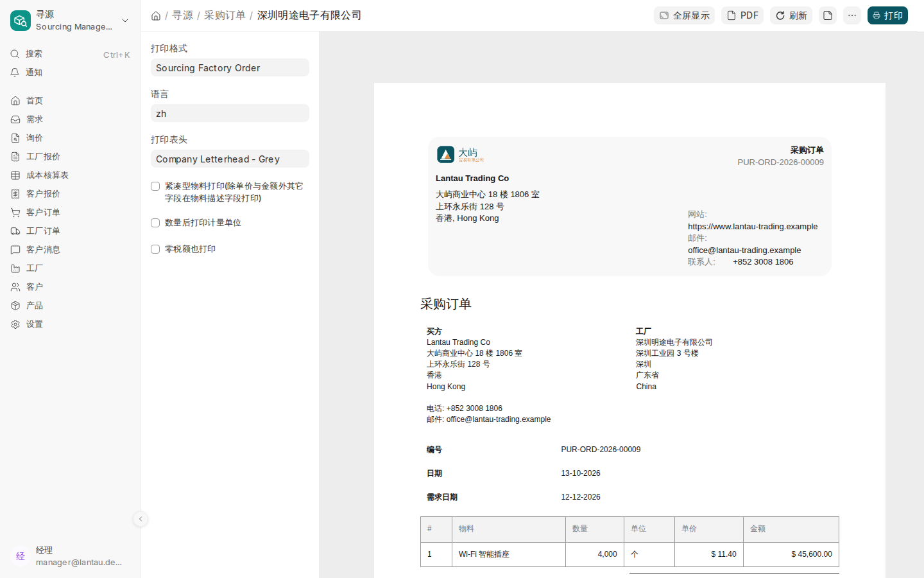Viewport: 924px width, 578px height.
Task: Click the blank page icon button in toolbar
Action: [x=828, y=15]
